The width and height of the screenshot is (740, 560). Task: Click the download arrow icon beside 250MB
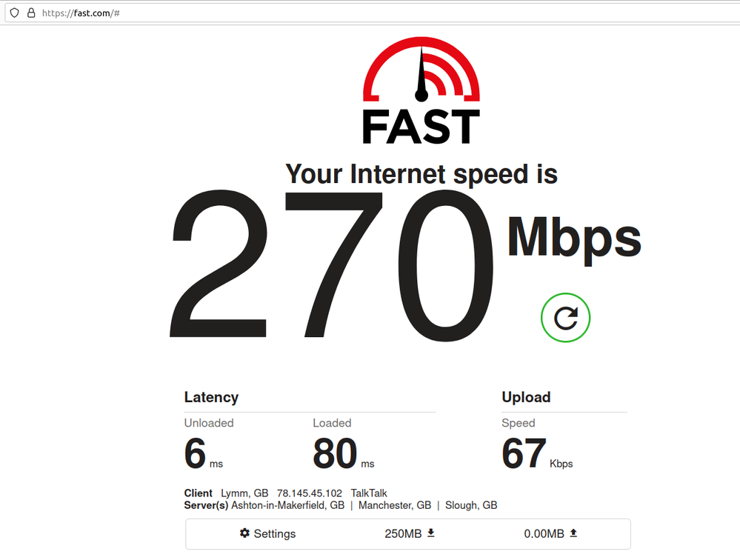[431, 533]
